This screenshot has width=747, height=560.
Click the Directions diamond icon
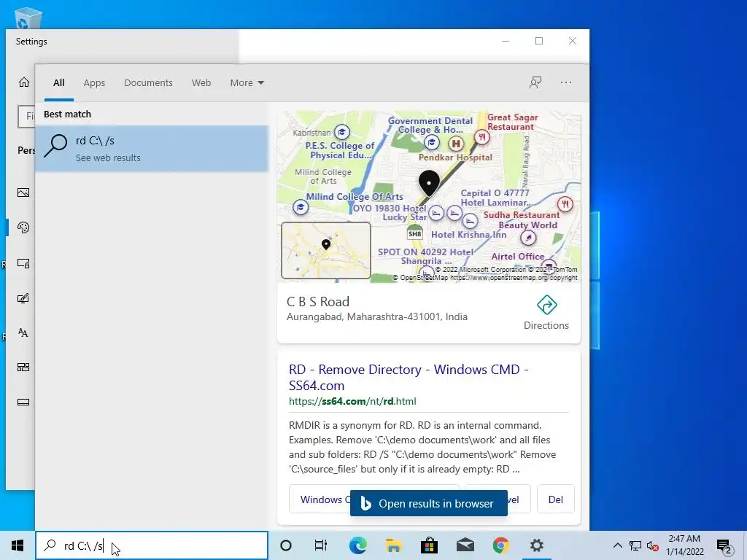(x=547, y=305)
